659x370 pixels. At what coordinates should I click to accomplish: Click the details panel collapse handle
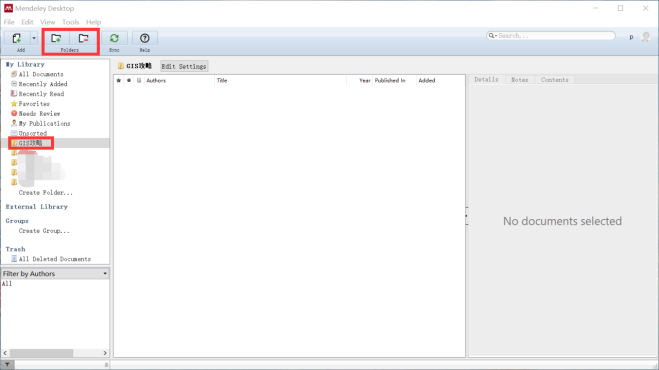(x=467, y=216)
